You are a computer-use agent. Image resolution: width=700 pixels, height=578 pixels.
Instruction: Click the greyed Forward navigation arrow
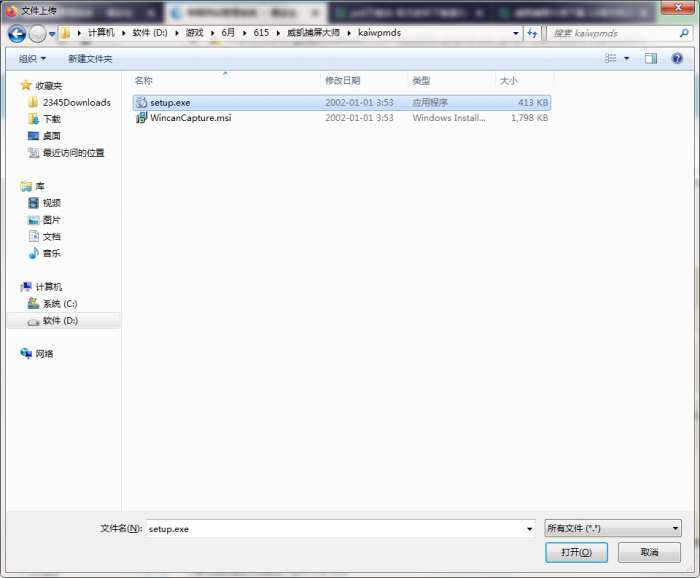(38, 34)
